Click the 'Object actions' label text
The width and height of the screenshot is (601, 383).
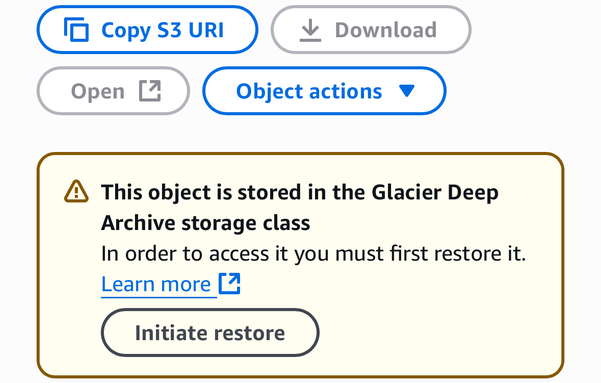point(309,92)
